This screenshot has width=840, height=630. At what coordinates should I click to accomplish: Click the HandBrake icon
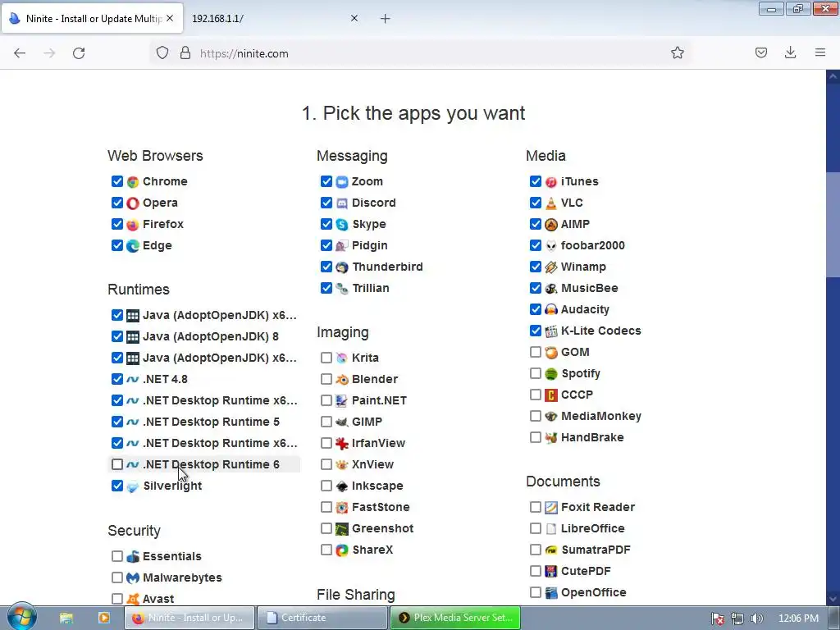pos(550,438)
